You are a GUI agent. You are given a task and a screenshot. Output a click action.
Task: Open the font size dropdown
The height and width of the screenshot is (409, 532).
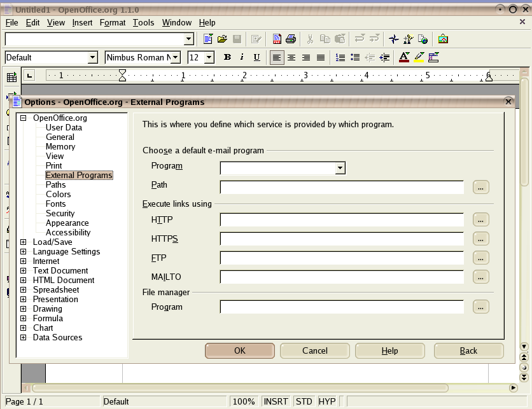[209, 58]
